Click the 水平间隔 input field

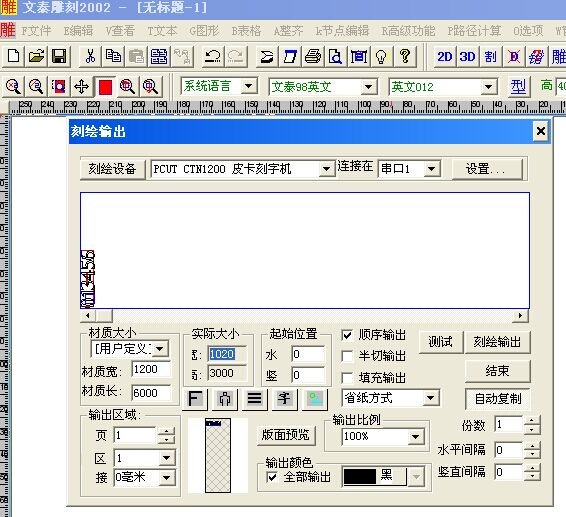509,450
